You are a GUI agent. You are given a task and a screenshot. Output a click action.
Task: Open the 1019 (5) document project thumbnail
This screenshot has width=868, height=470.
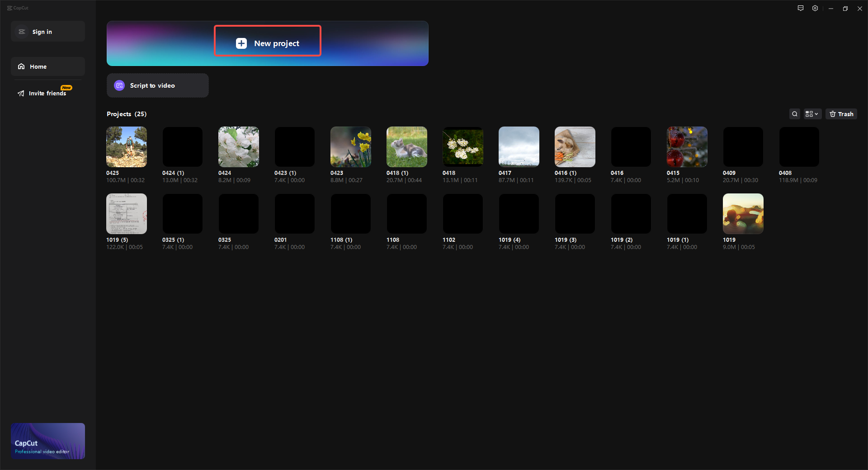click(x=127, y=214)
